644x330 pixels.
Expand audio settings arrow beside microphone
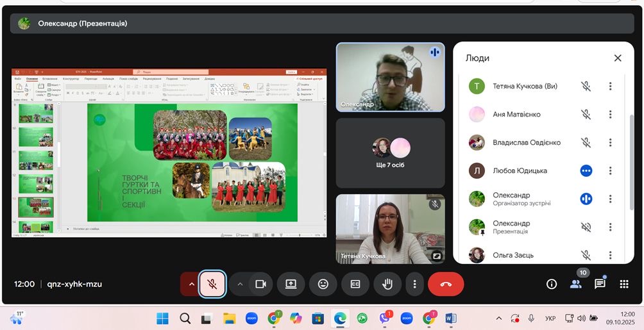coord(191,284)
